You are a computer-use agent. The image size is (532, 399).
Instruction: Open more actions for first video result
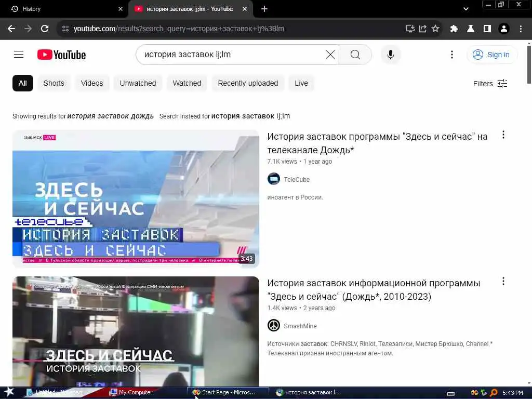click(503, 135)
